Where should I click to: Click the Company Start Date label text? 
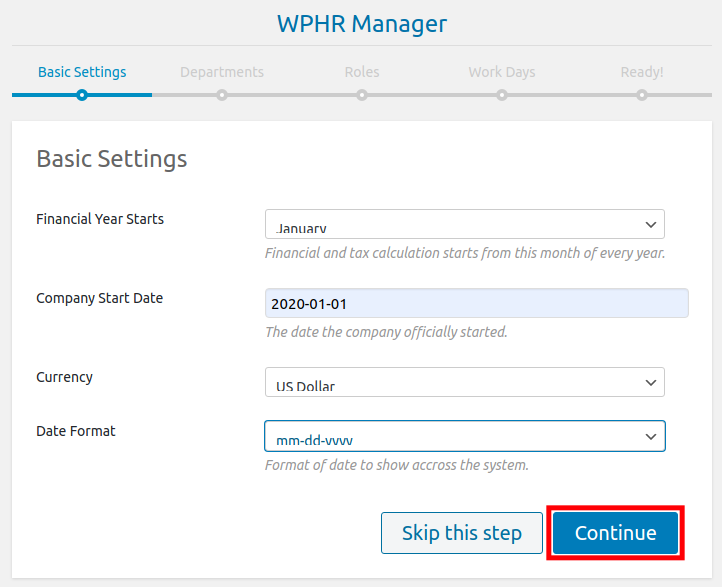pos(99,298)
